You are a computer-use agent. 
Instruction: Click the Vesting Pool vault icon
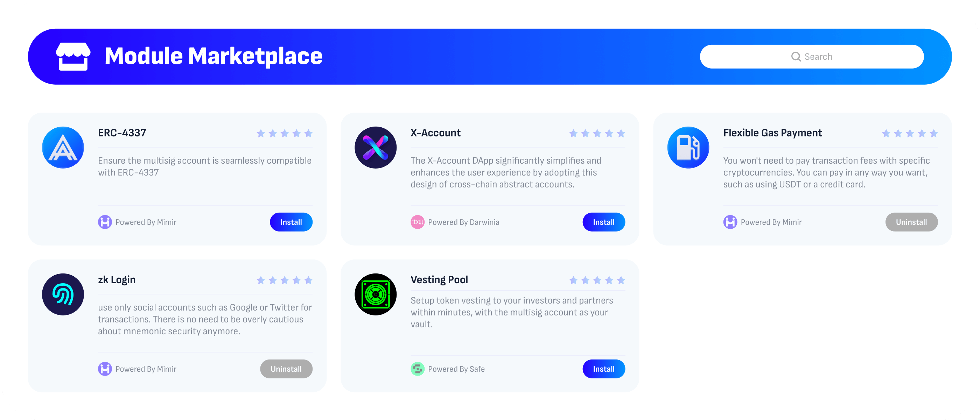[376, 294]
